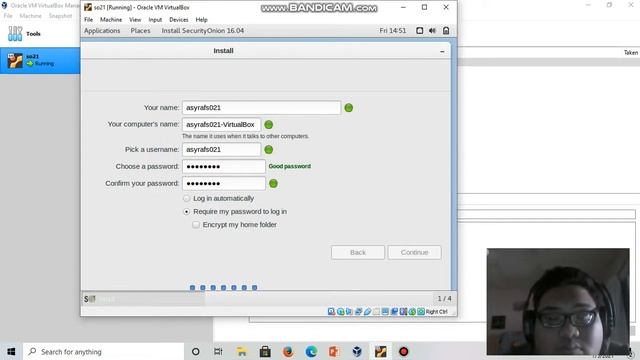This screenshot has width=640, height=360.
Task: Click the optical drive status icon
Action: click(x=340, y=311)
